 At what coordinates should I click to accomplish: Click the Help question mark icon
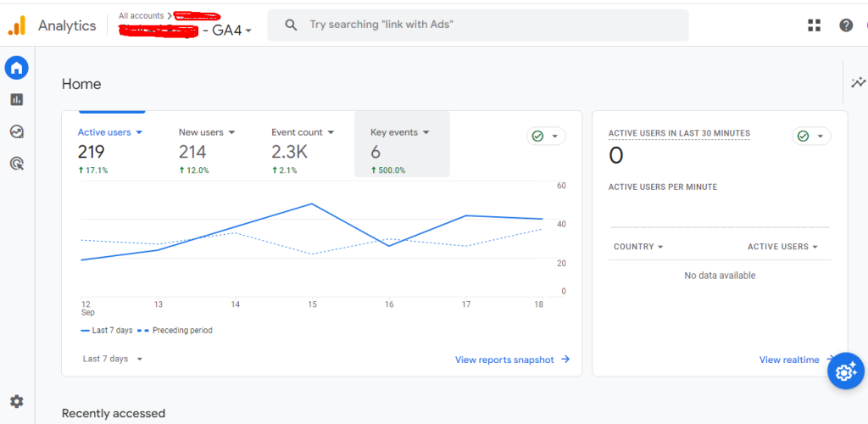click(846, 25)
